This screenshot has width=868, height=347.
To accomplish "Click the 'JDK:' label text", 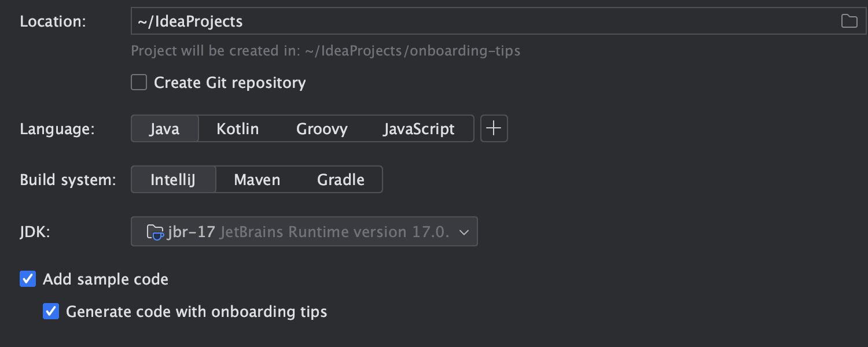I will click(35, 232).
